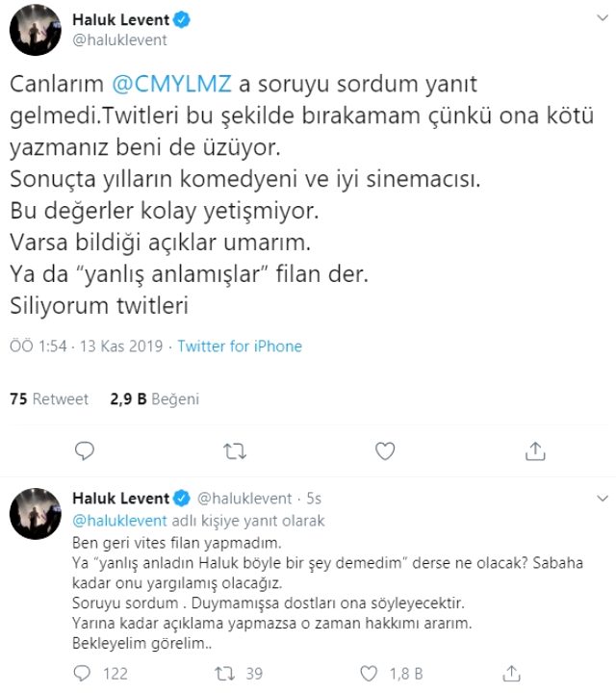
Task: Reply to the second tweet with 122 replies
Action: tap(85, 674)
